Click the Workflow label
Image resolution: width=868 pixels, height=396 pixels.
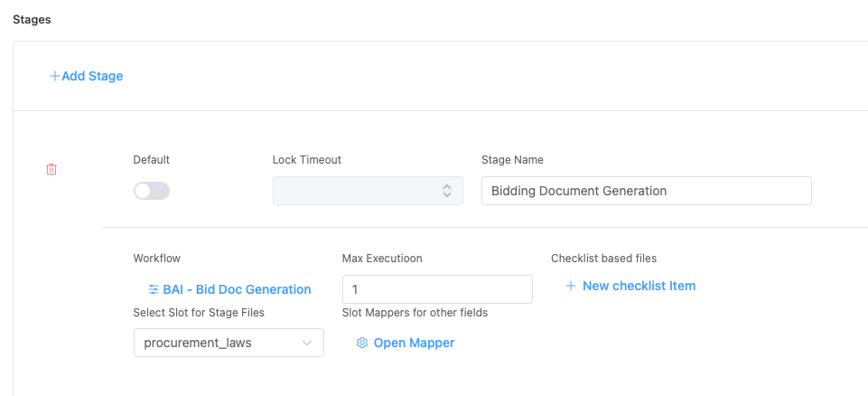[157, 258]
